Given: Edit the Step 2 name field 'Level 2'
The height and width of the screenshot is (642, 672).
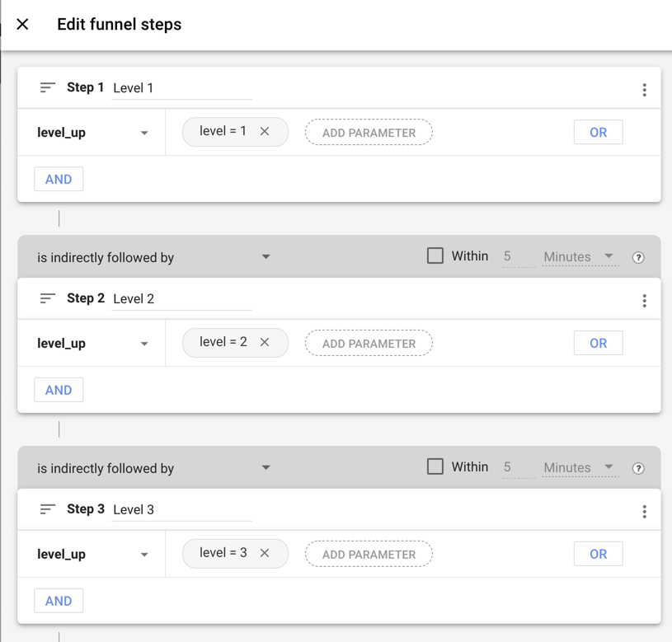Looking at the screenshot, I should pos(181,299).
